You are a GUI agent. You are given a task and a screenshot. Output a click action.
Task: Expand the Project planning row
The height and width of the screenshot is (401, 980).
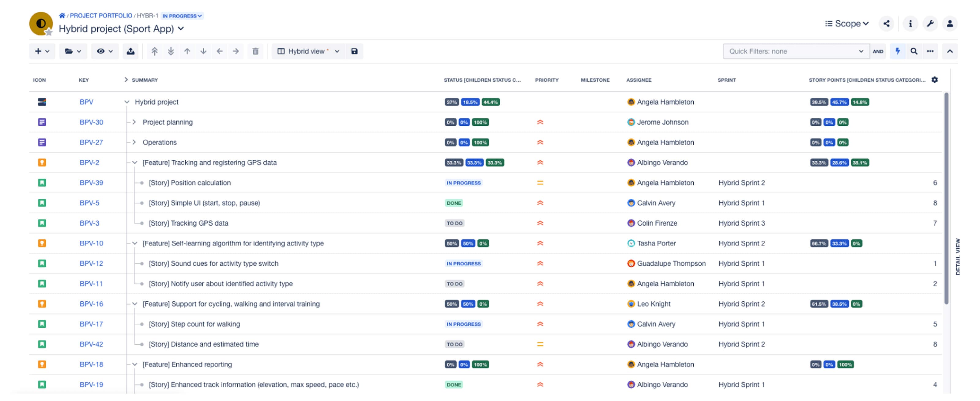pyautogui.click(x=134, y=122)
